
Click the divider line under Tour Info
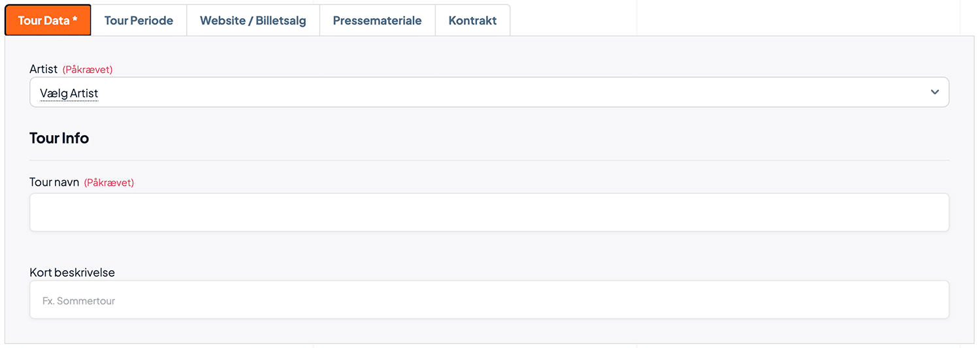[x=489, y=160]
